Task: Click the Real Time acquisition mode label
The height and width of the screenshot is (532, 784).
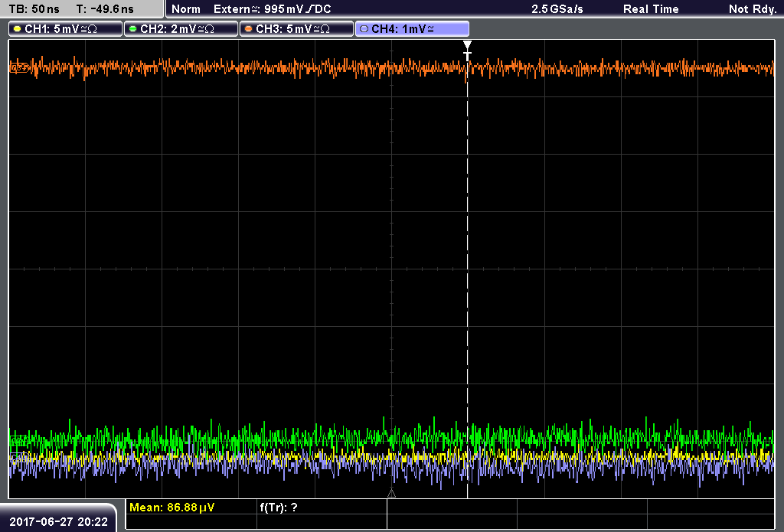Action: pos(651,9)
